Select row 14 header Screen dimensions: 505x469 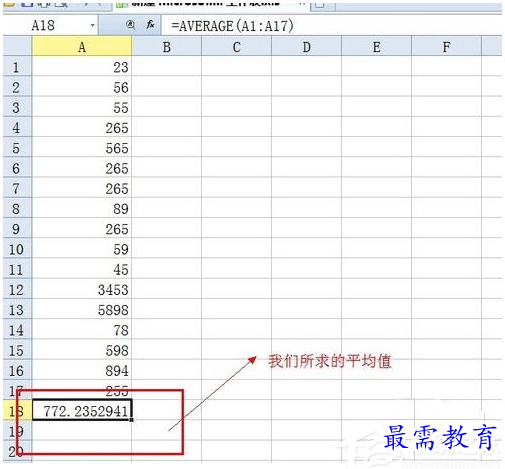point(17,329)
